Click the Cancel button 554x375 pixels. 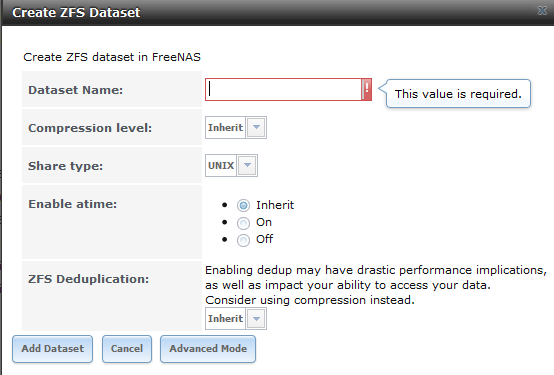(127, 349)
